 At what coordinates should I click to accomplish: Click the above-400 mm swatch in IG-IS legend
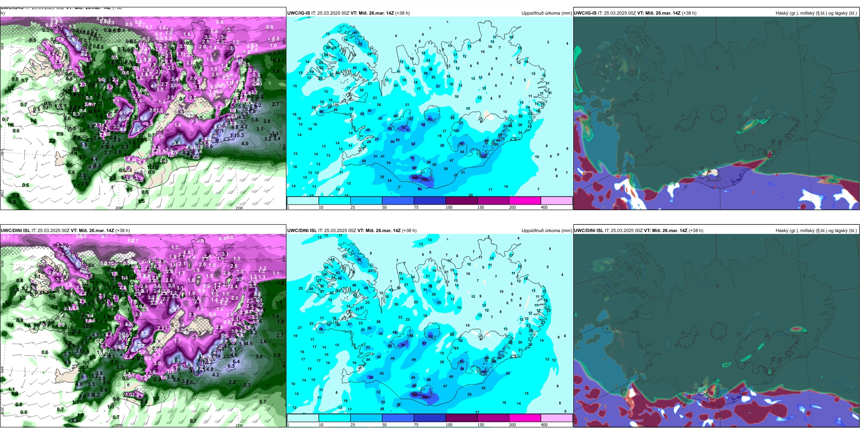point(557,201)
